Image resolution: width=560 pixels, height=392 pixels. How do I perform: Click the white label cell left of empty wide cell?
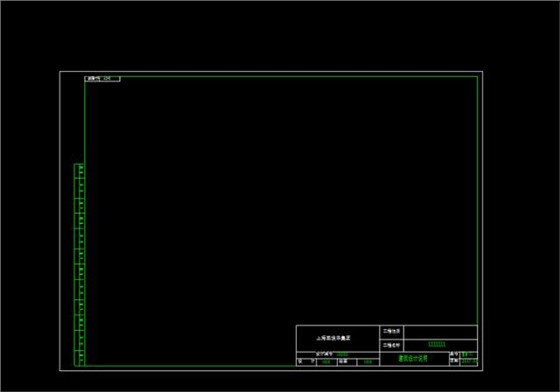[x=391, y=332]
